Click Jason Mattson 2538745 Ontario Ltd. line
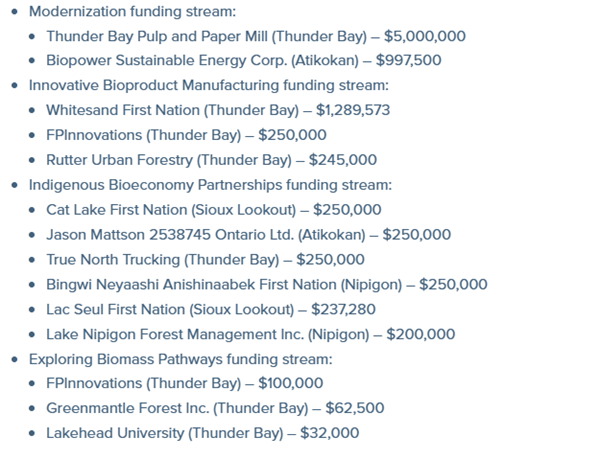 click(249, 235)
